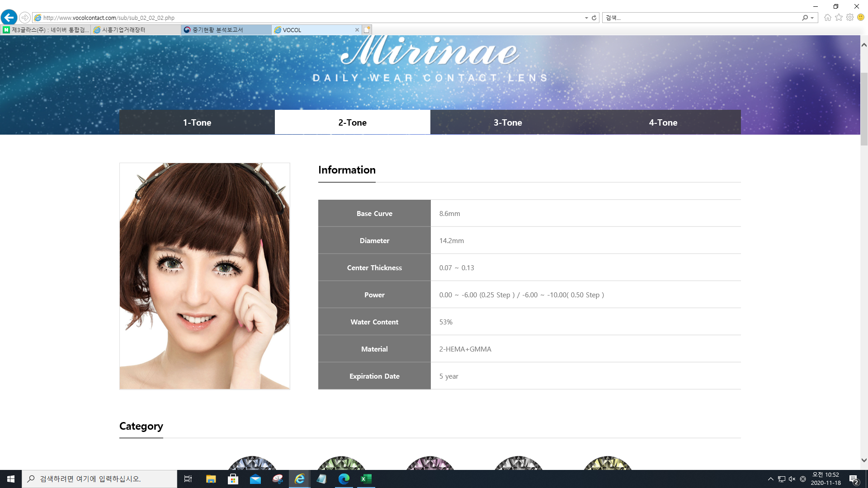
Task: Focus the browser search input field
Action: [x=701, y=18]
